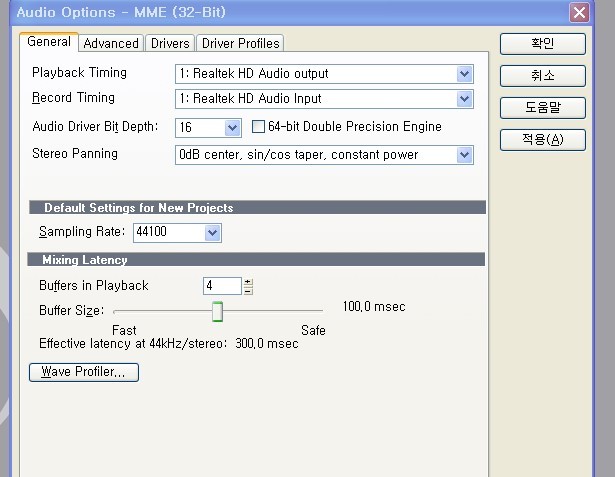Click the Buffer Size slider handle

[216, 312]
